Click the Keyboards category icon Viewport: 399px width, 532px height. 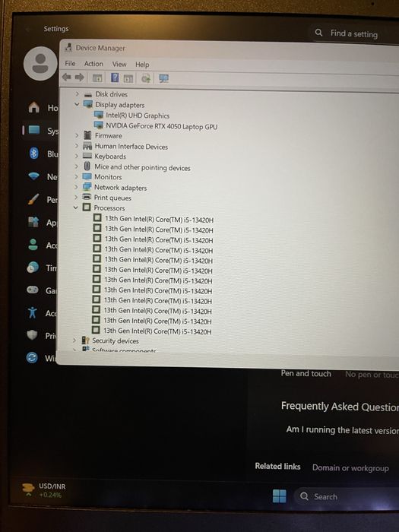(x=87, y=156)
